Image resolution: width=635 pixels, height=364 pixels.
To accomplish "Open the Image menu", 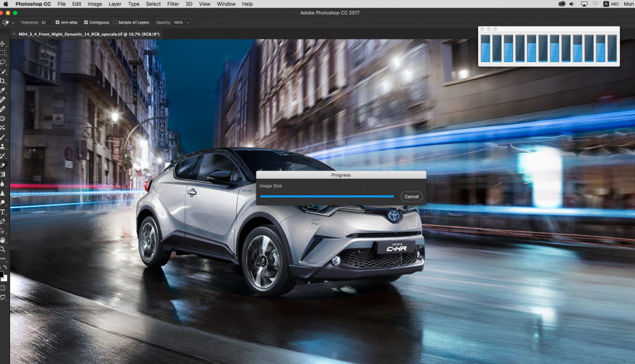I will (x=95, y=4).
